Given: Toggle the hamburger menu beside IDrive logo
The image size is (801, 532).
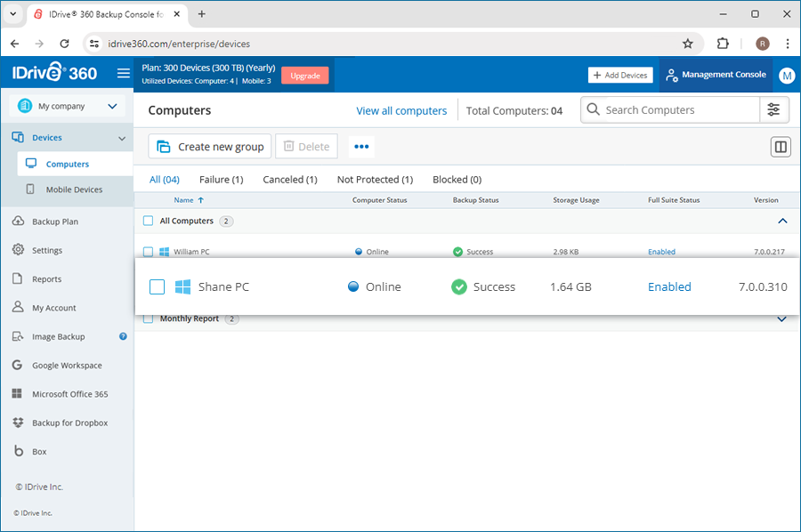Looking at the screenshot, I should click(x=123, y=74).
